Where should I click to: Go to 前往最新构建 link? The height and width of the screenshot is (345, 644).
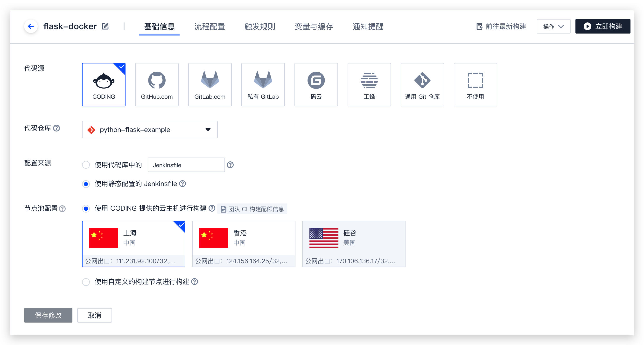coord(501,26)
